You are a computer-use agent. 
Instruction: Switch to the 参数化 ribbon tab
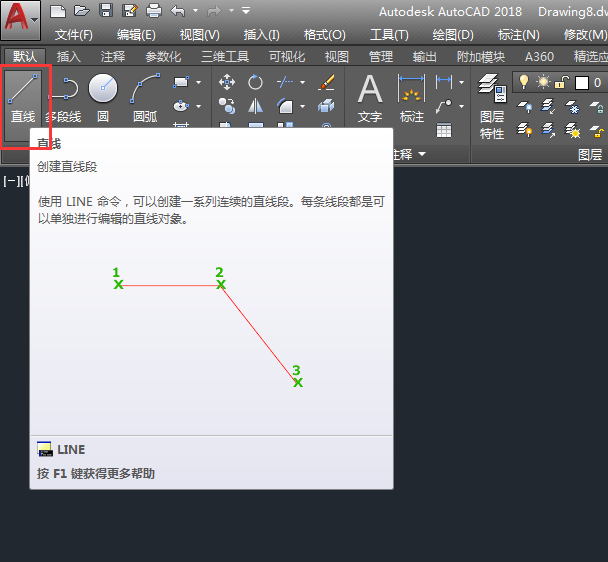point(163,57)
